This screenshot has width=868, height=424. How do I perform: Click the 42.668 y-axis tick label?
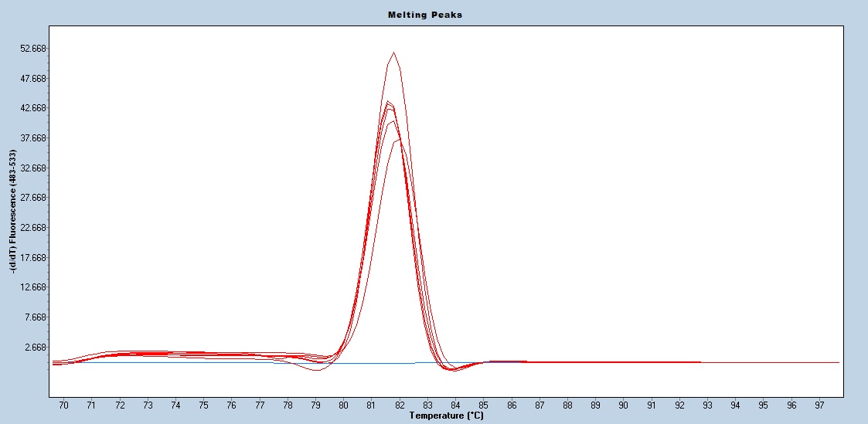click(35, 108)
